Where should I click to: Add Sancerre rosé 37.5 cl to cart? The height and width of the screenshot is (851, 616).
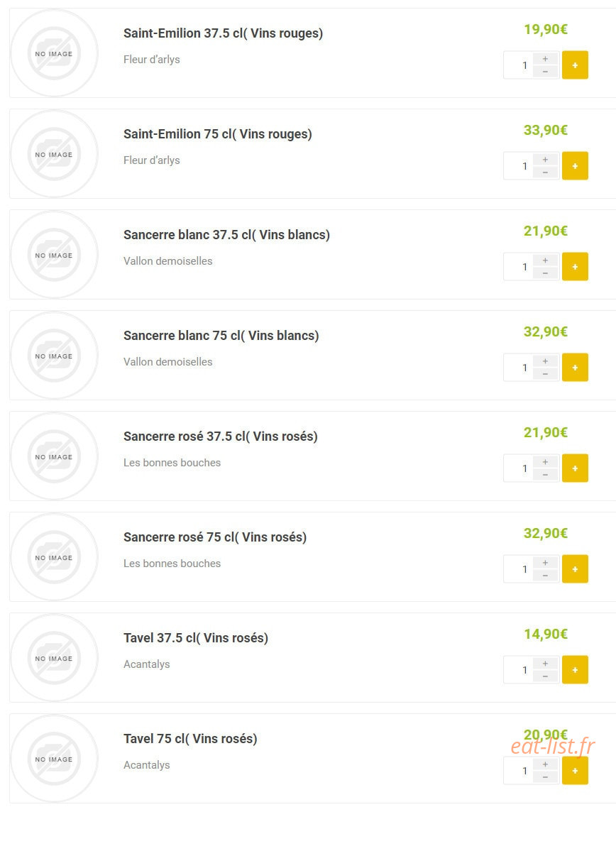click(575, 468)
